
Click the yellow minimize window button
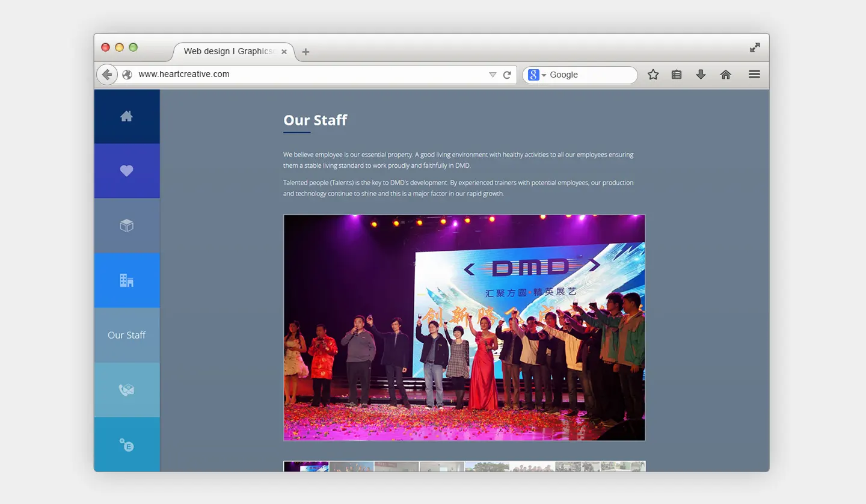(119, 48)
